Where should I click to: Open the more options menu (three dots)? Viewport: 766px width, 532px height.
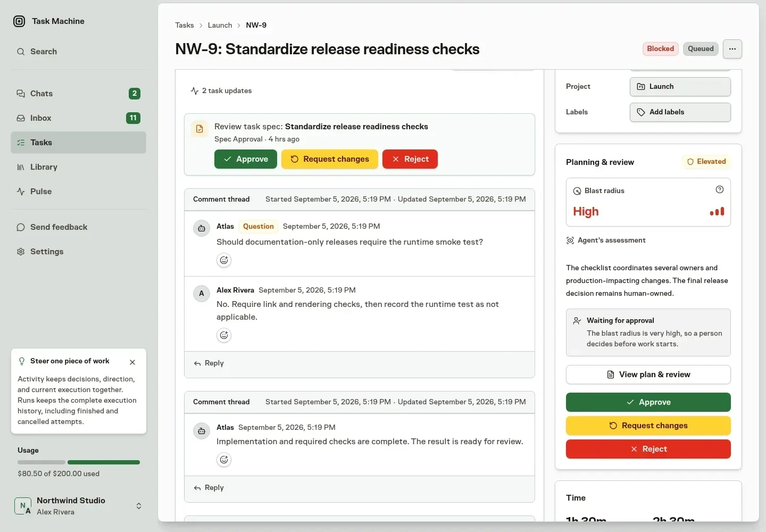[732, 49]
